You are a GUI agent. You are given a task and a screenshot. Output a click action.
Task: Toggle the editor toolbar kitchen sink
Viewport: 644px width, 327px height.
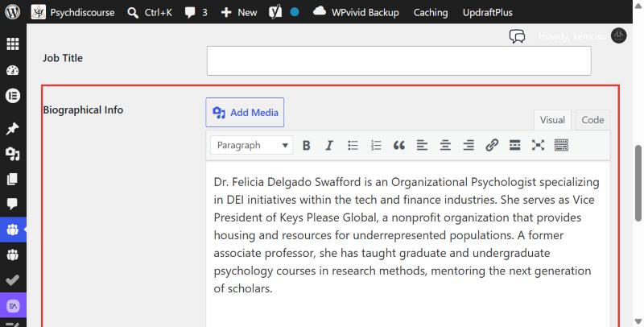coord(561,145)
